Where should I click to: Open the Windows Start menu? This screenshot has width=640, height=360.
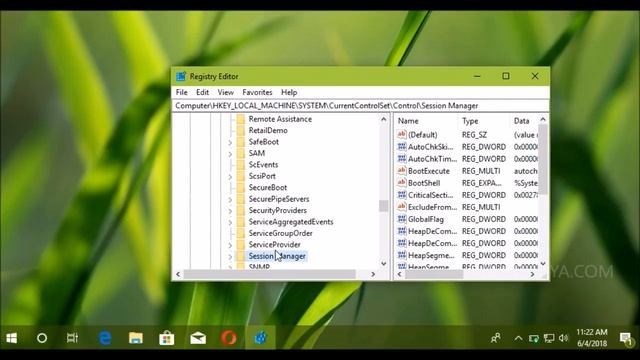point(11,338)
